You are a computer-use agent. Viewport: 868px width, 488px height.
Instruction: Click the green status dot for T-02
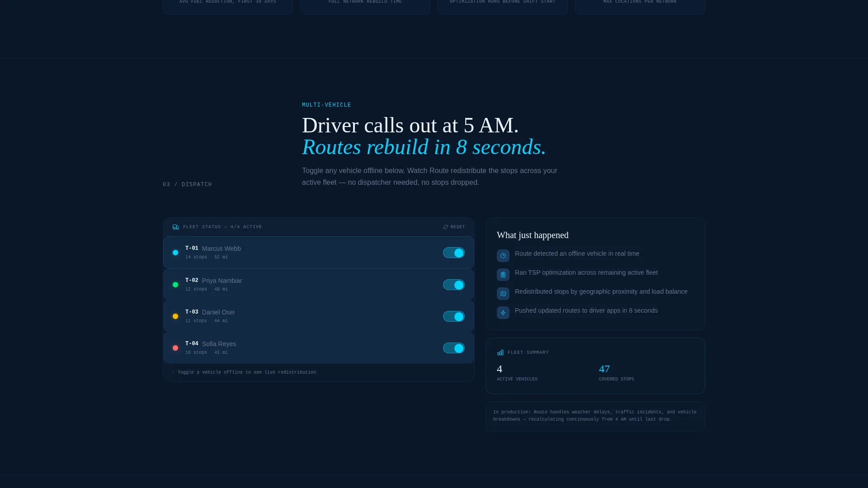click(x=175, y=285)
